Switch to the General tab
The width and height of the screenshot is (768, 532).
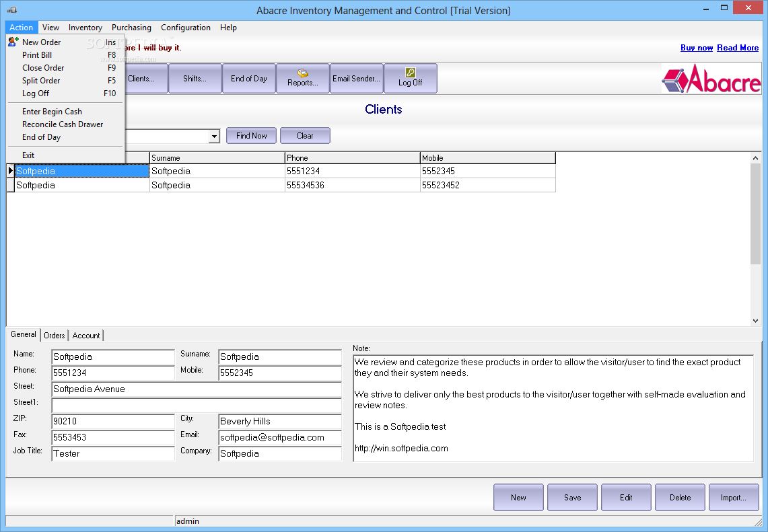point(24,334)
